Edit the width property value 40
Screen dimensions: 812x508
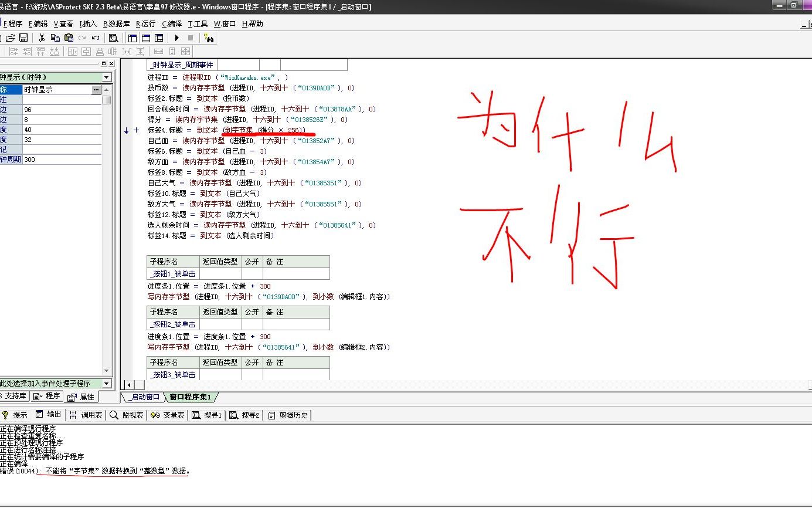point(62,130)
